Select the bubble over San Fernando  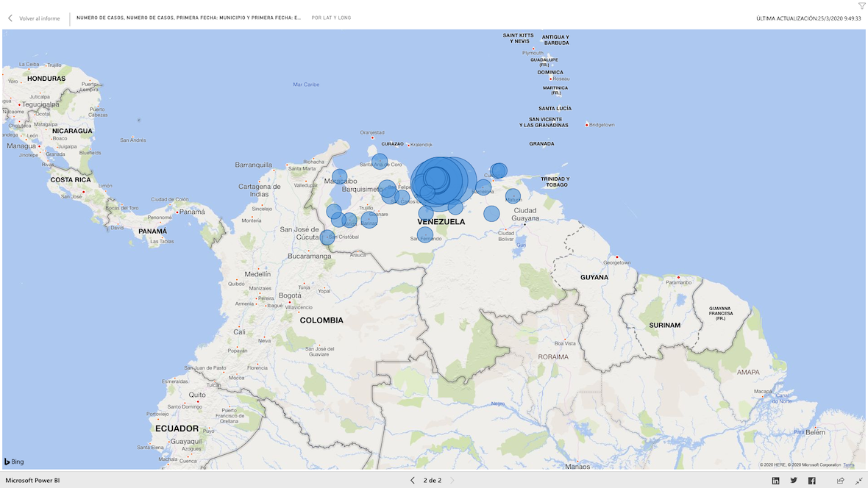(425, 235)
